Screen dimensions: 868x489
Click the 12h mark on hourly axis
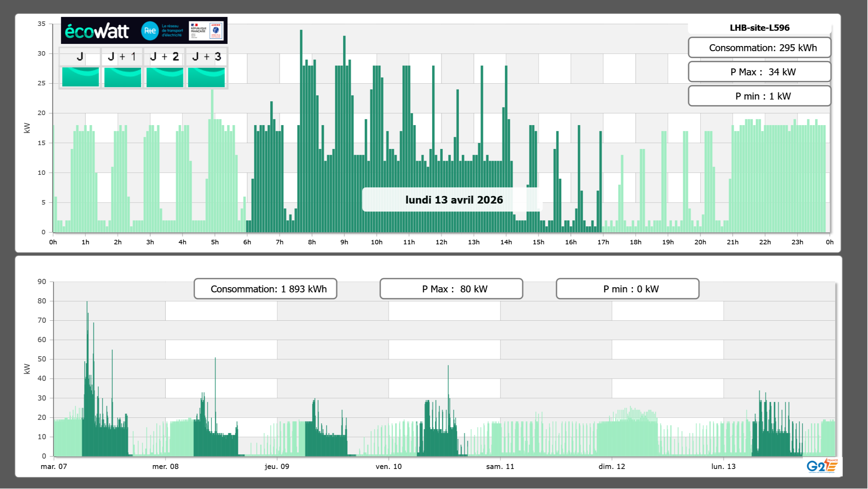[441, 242]
